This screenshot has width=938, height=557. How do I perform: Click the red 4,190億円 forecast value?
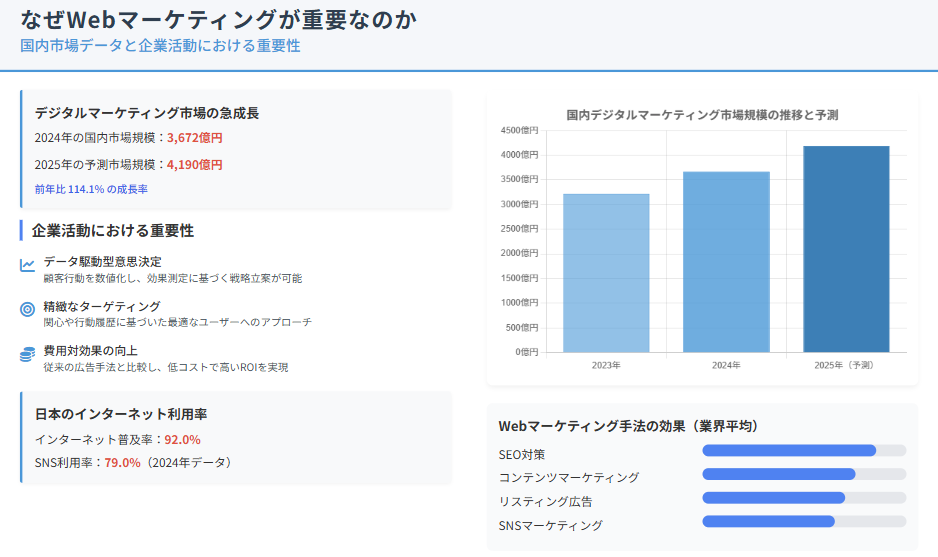click(195, 164)
